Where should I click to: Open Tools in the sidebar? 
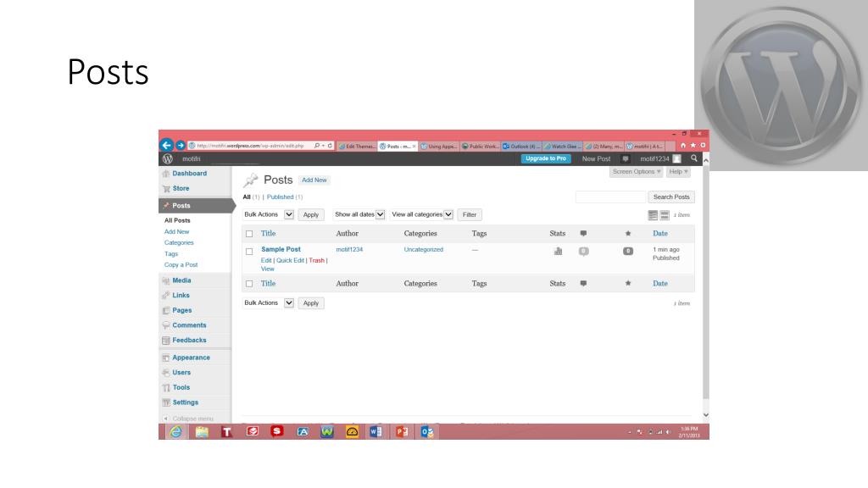181,387
